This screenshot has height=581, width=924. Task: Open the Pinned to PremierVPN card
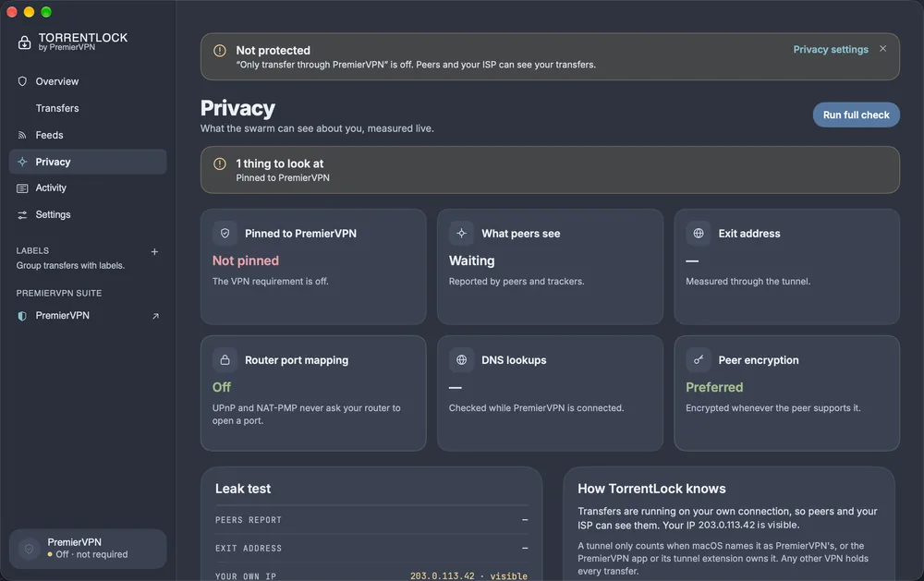click(x=313, y=267)
